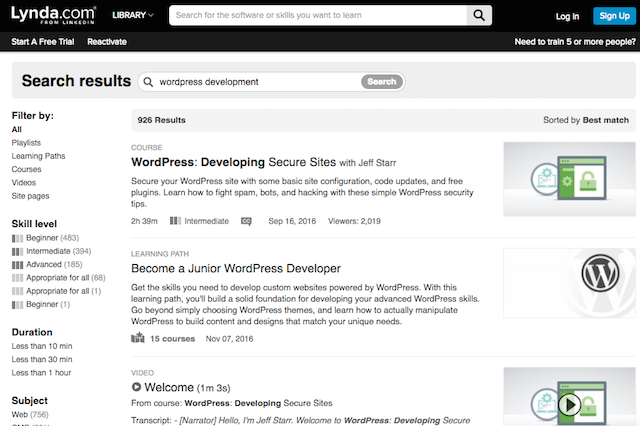This screenshot has height=426, width=640.
Task: Filter by Beginner (1) skill level
Action: coord(41,304)
